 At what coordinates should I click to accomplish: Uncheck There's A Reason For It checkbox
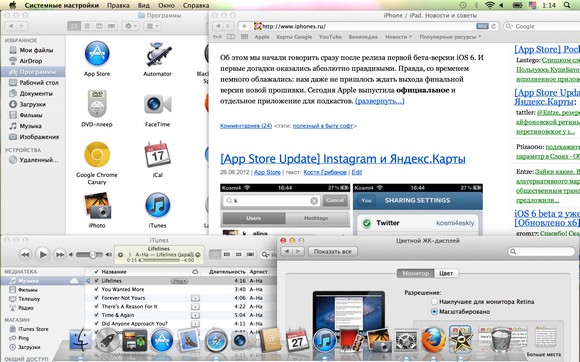[x=96, y=306]
